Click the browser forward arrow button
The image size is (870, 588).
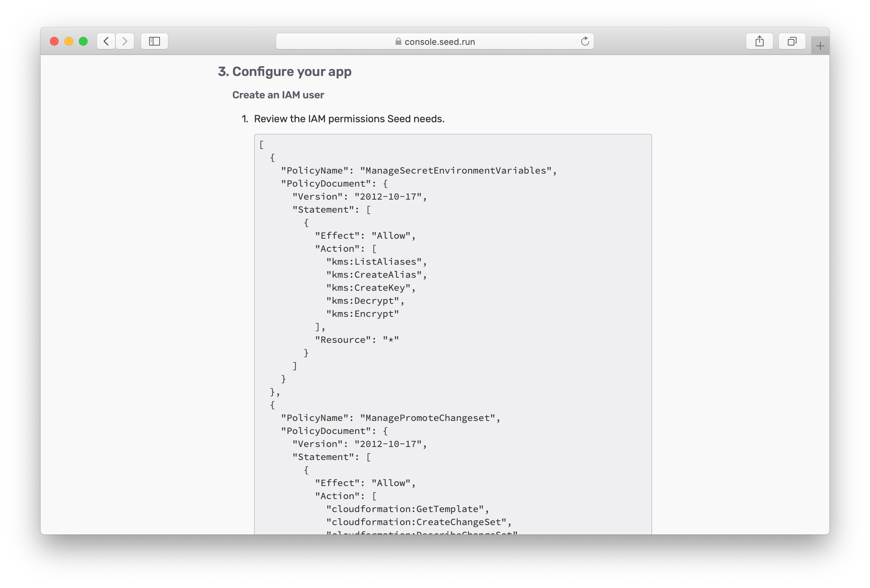pyautogui.click(x=124, y=41)
